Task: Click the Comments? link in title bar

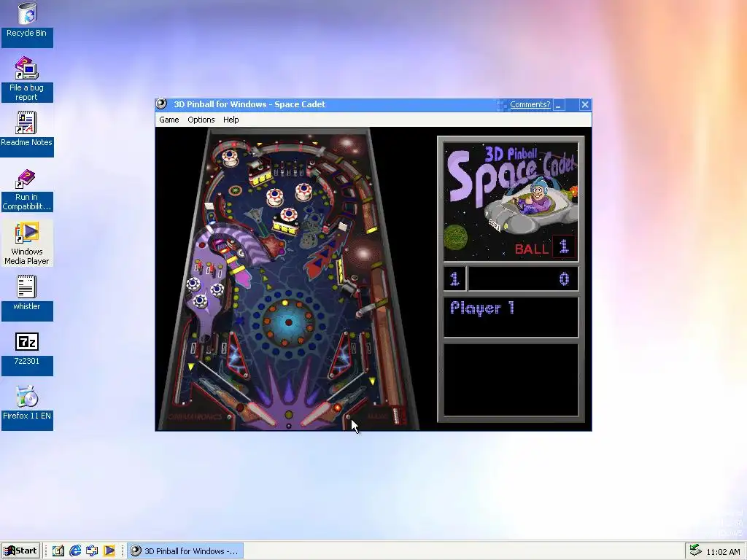Action: pyautogui.click(x=530, y=104)
